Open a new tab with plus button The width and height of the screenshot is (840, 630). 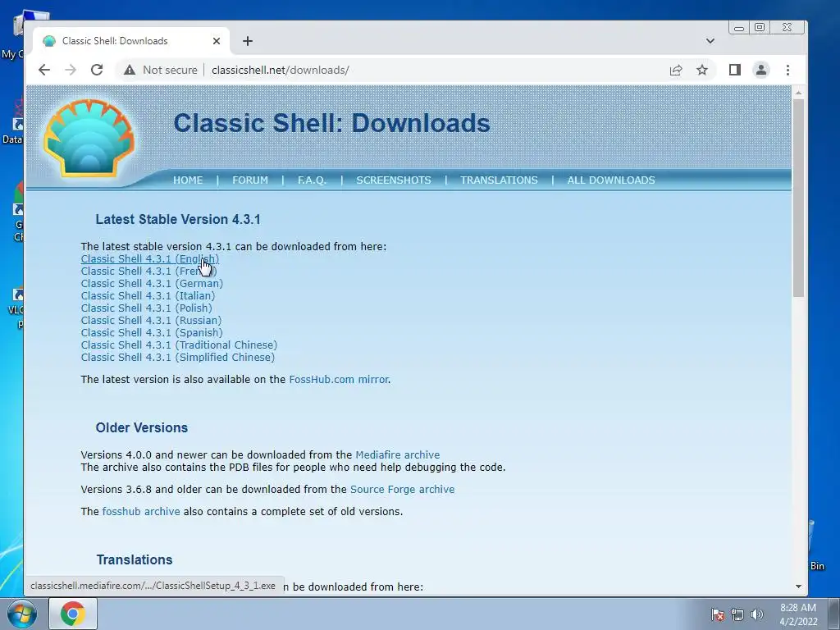pos(248,41)
